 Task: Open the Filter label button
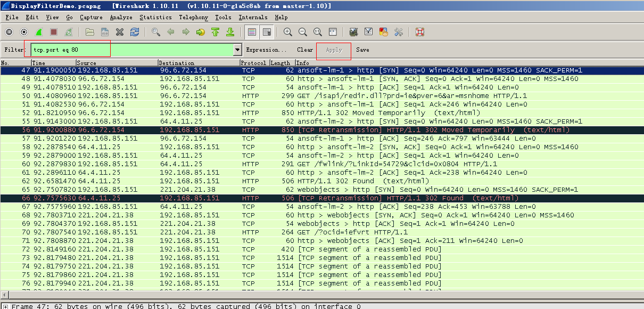point(14,50)
